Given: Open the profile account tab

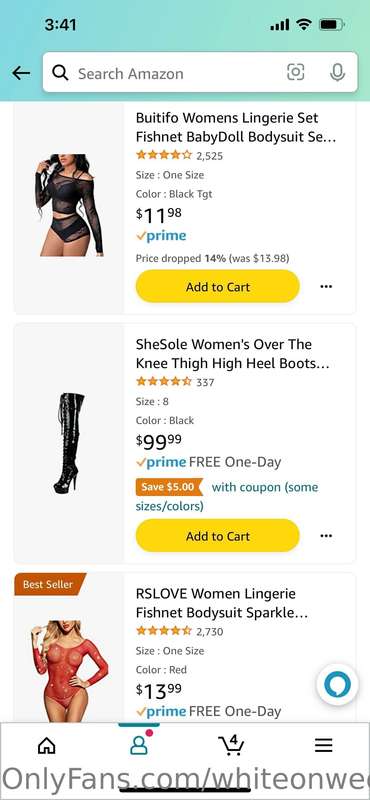Looking at the screenshot, I should point(139,745).
